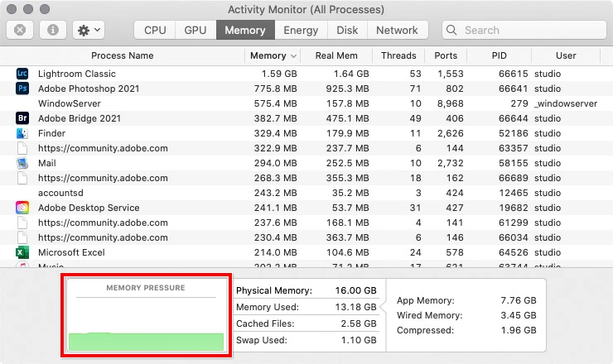Click document icon of 237.6 MB community.adobe.com
Image resolution: width=613 pixels, height=364 pixels.
click(x=22, y=223)
